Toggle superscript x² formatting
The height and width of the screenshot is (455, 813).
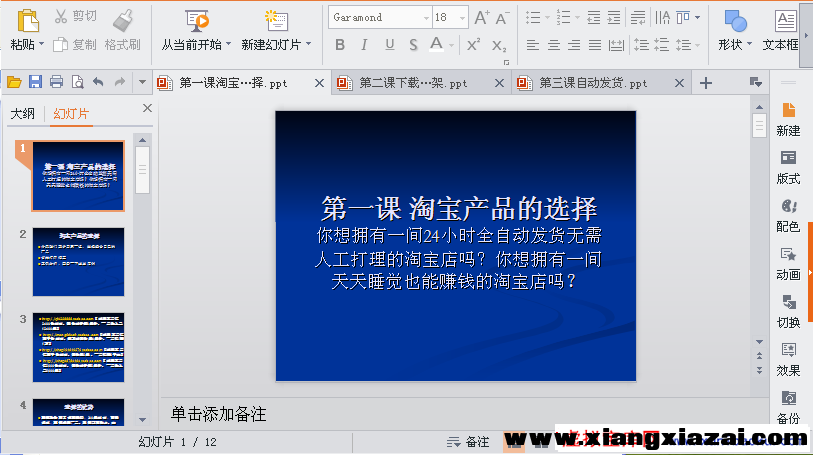473,45
